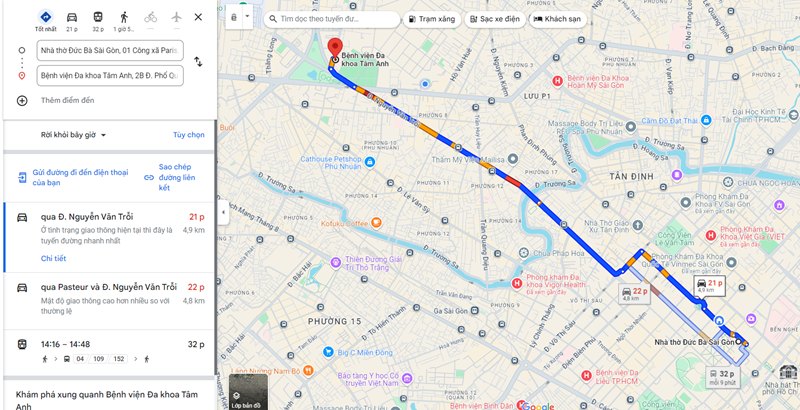Open Chi tiết for Nguyễn Văn Trỗi route
Image resolution: width=800 pixels, height=410 pixels.
coord(54,259)
